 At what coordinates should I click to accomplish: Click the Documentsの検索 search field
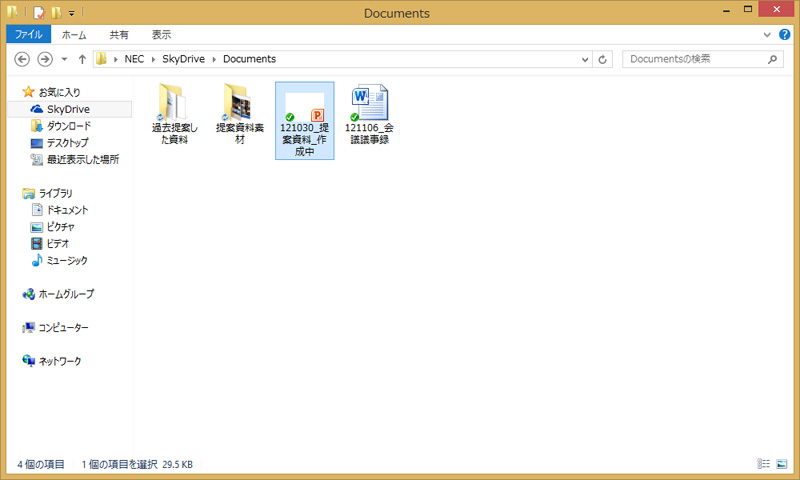pos(695,59)
